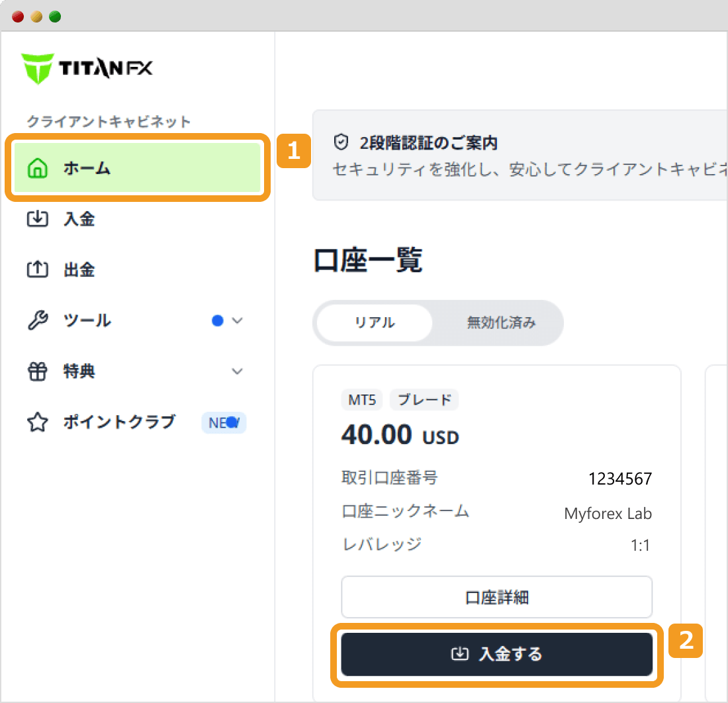Click the shield icon in the 2段階認証 banner
The width and height of the screenshot is (728, 703).
pyautogui.click(x=340, y=142)
